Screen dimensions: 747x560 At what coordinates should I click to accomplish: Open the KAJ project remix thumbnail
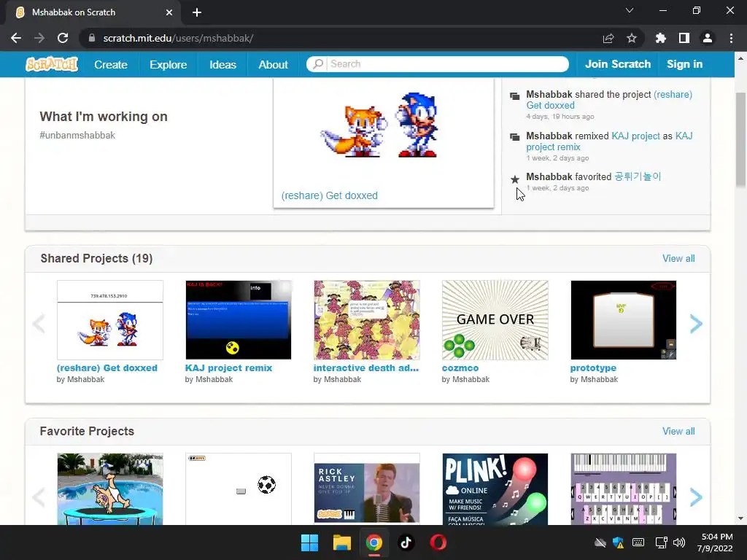(x=239, y=320)
